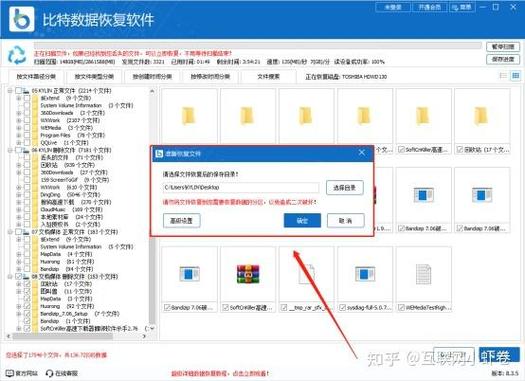Screen dimensions: 525x381
Task: Check the WEMedia folder checkbox
Action: pyautogui.click(x=27, y=128)
